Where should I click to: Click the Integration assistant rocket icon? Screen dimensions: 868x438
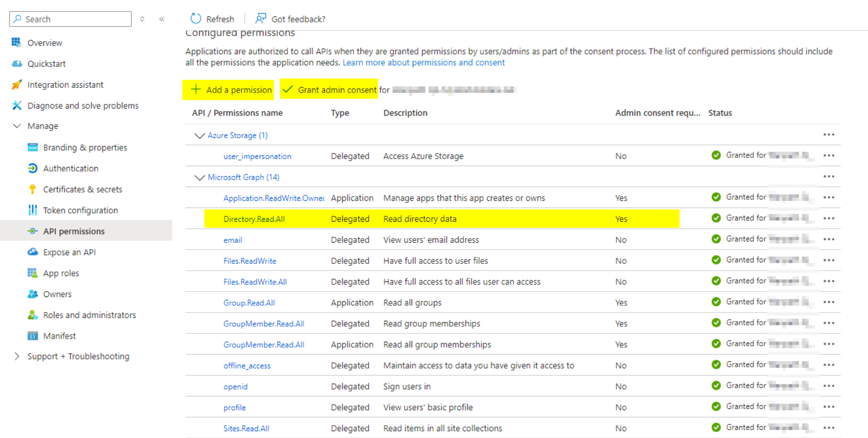pos(17,84)
